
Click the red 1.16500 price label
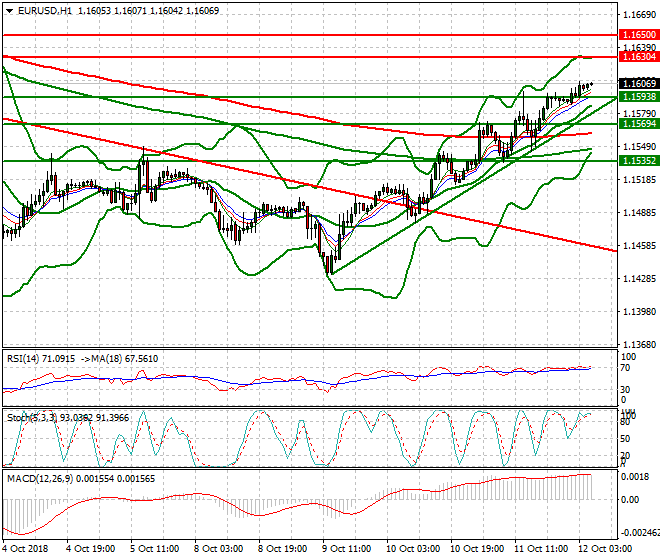click(x=639, y=35)
